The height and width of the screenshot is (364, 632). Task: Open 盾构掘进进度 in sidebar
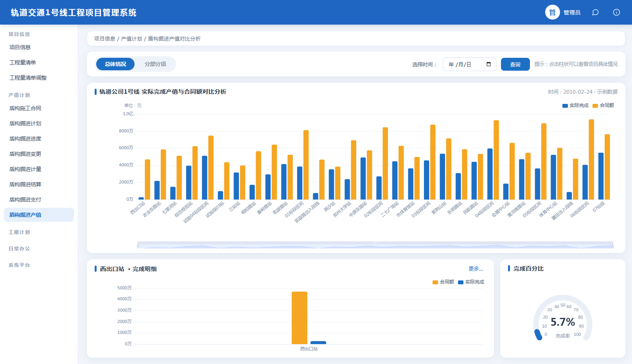(39, 139)
